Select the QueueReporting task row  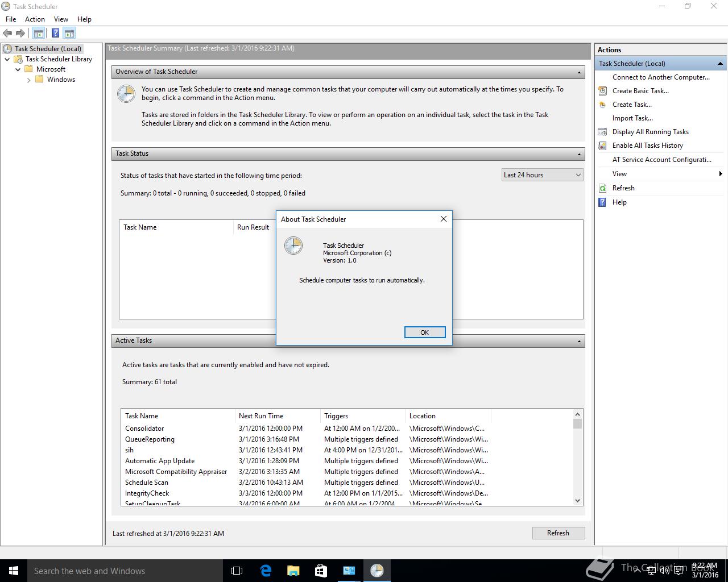[307, 439]
